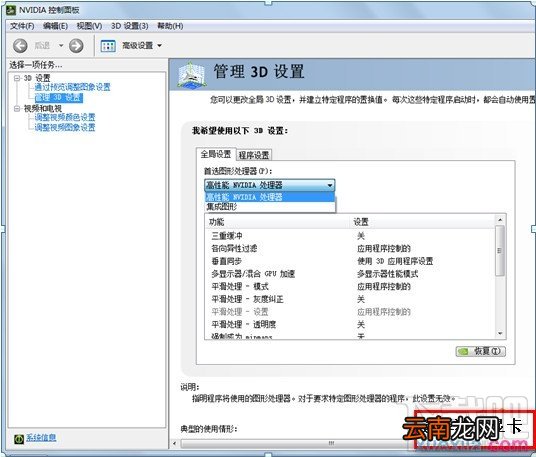Click the settings list vertical scrollbar thumb
Screen dimensions: 536x457
click(500, 251)
